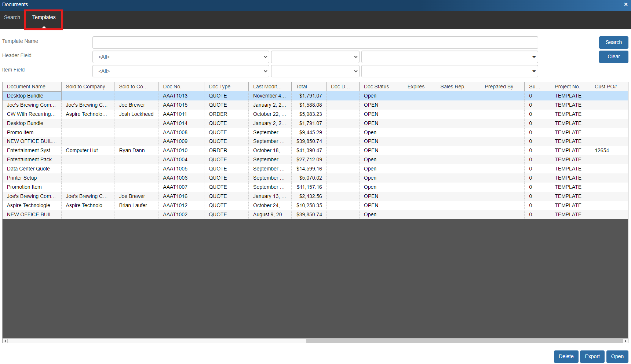Sort by the Total column header

308,87
